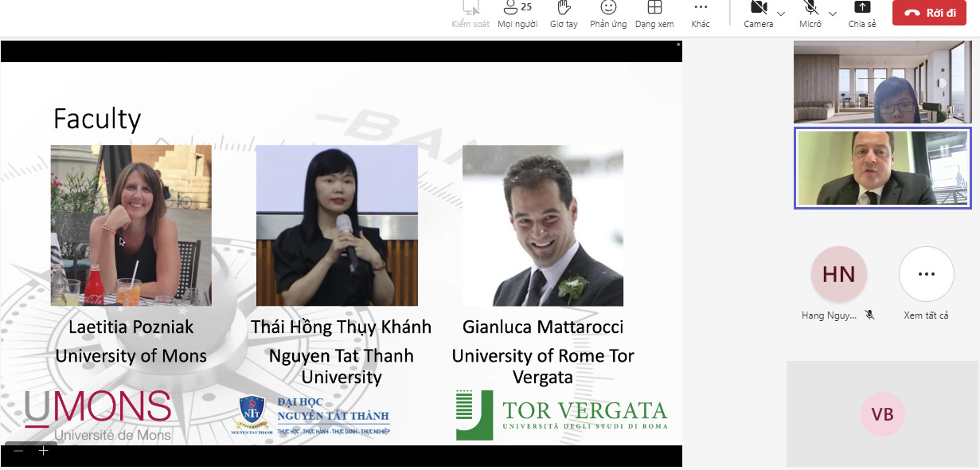Click muted mic icon beside Hang Nguy
The image size is (980, 470).
[x=870, y=315]
